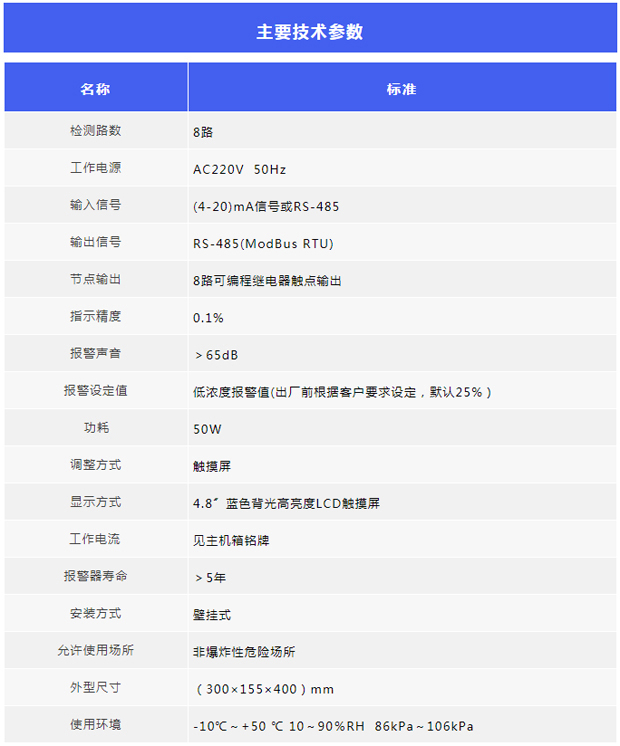620x746 pixels.
Task: Select the >65dB alarm sound value
Action: tap(216, 355)
